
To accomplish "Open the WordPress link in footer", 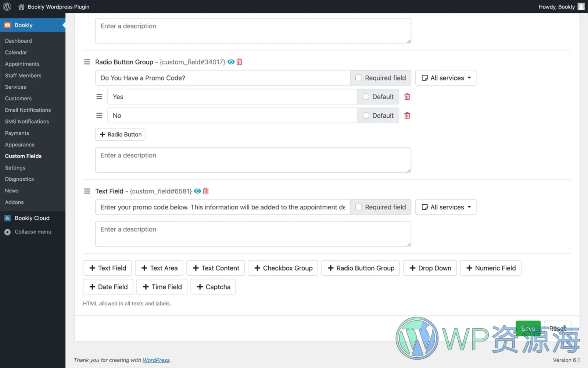I will pos(156,360).
